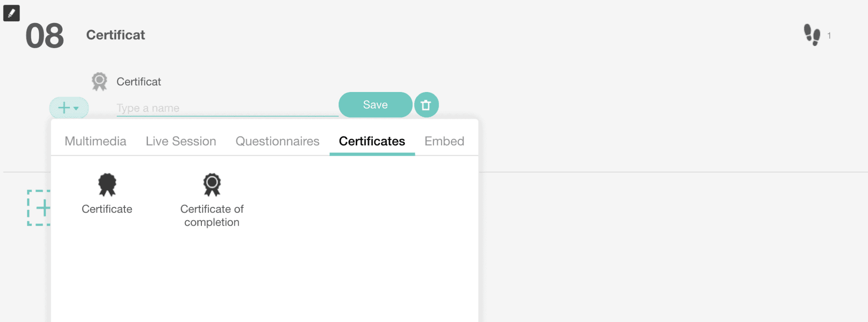The height and width of the screenshot is (322, 868).
Task: Delete the item with the trash button
Action: 426,105
